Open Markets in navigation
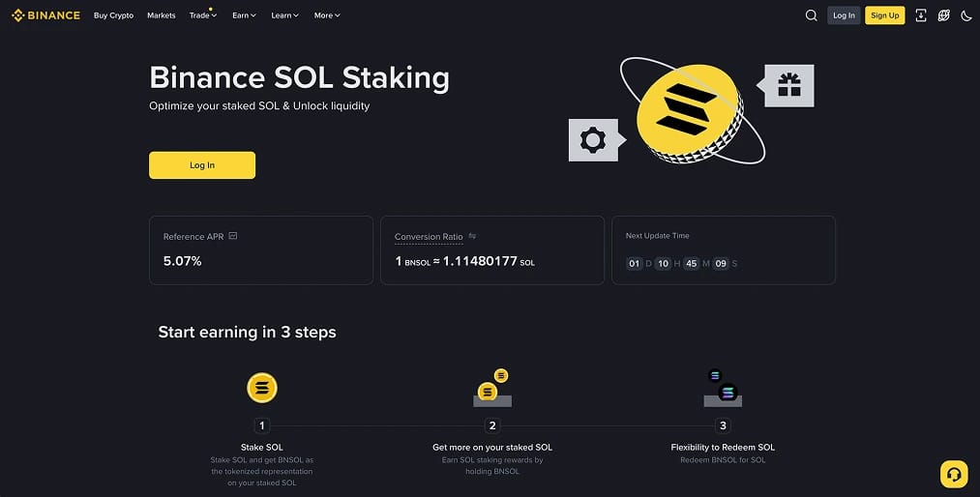This screenshot has height=497, width=980. tap(162, 15)
